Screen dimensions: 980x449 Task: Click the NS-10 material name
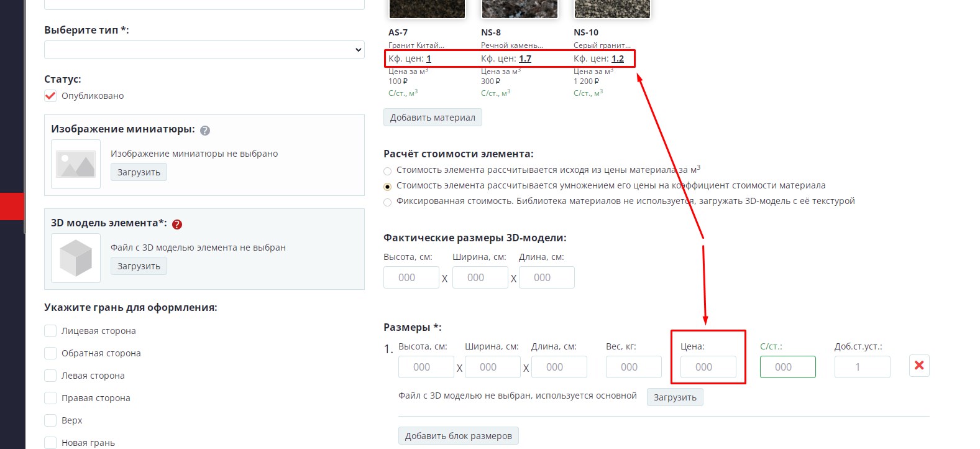pyautogui.click(x=586, y=32)
